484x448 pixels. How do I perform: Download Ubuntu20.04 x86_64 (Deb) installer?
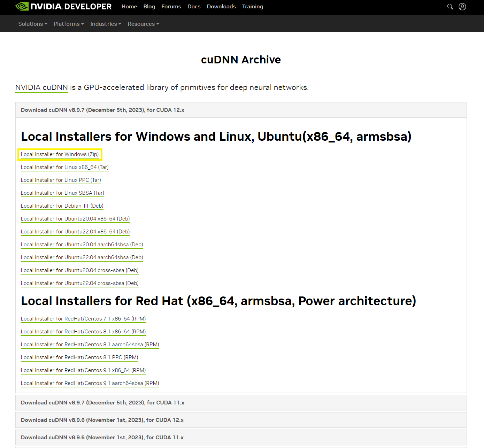(75, 219)
